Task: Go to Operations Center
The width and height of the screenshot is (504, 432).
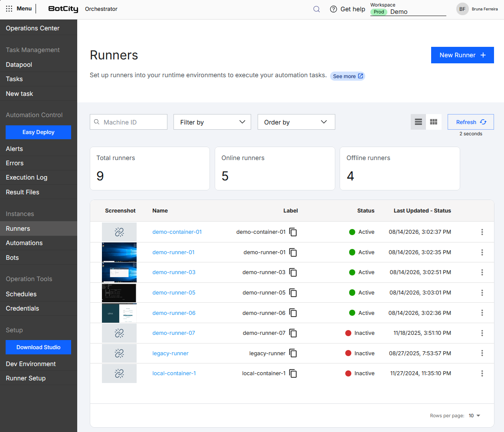Action: (x=33, y=28)
